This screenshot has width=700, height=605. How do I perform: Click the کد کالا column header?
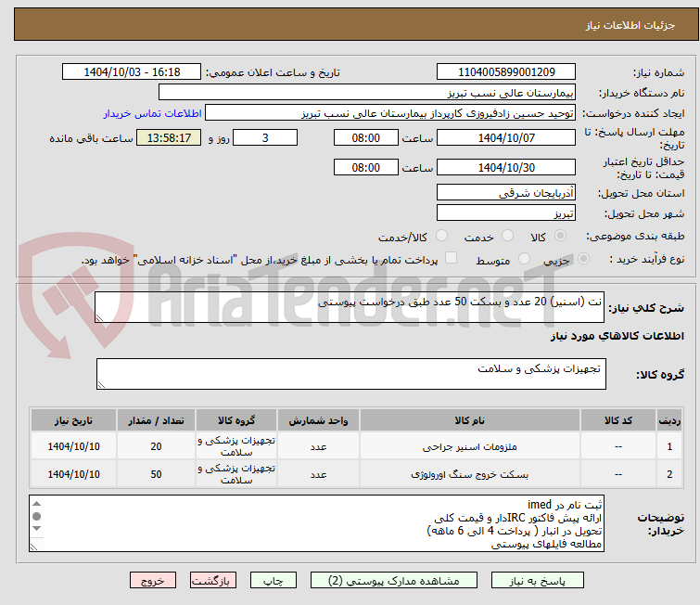(x=618, y=420)
